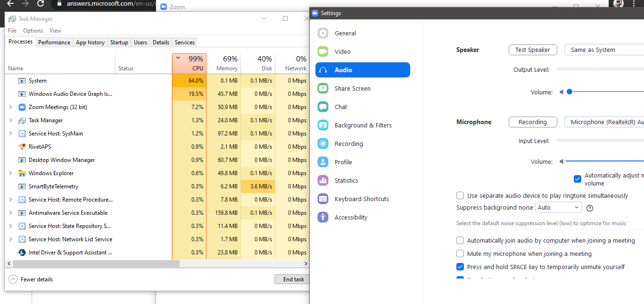Click the Zoom Meetings process icon
644x304 pixels.
tap(22, 107)
